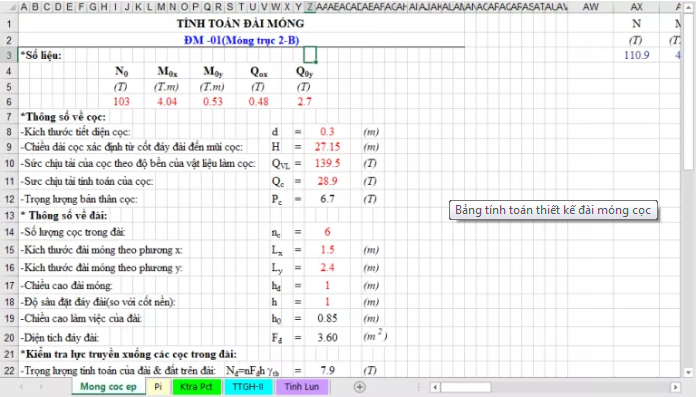Viewport: 699px width, 397px height.
Task: Select the Qox value 0.48
Action: [259, 102]
